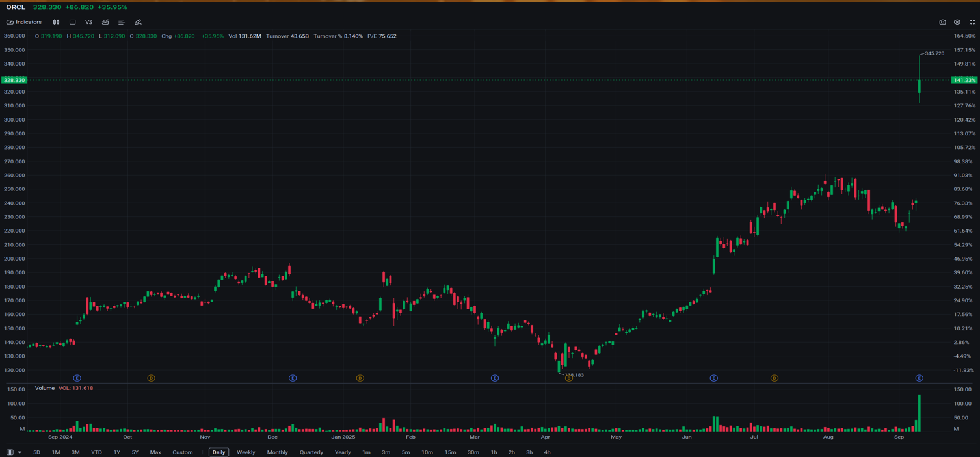This screenshot has height=457, width=980.
Task: Choose the 30m interval
Action: point(473,452)
